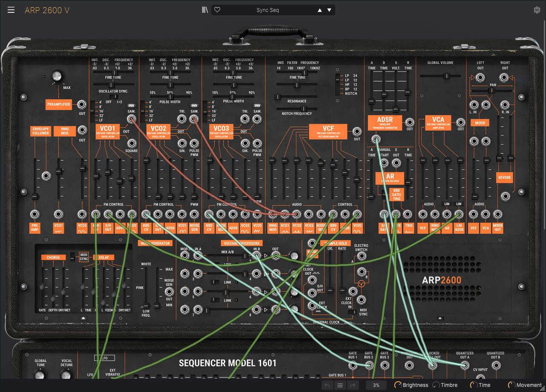
Task: Open the preset library browser
Action: (x=205, y=10)
